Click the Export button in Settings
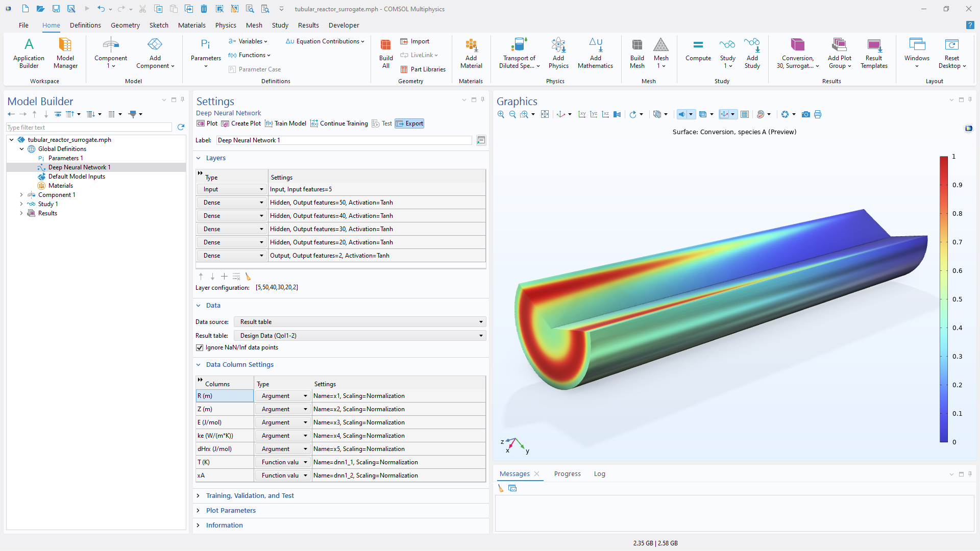This screenshot has height=551, width=980. tap(409, 123)
